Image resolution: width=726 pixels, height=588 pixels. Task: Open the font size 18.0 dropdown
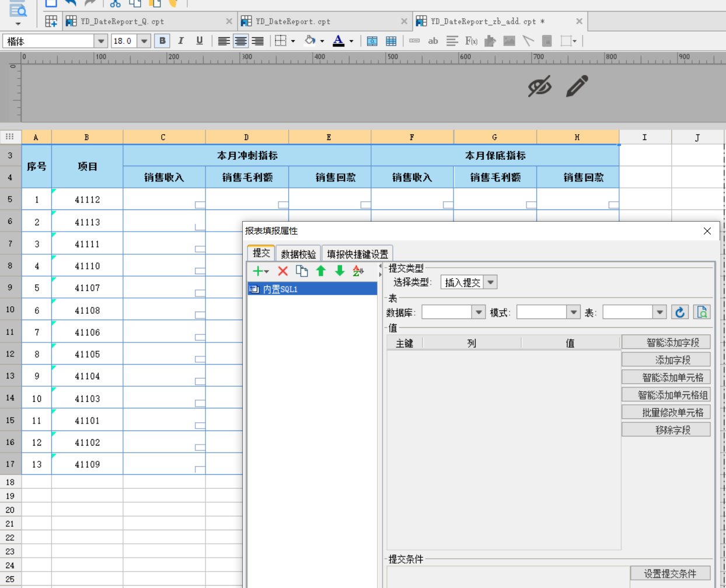144,41
